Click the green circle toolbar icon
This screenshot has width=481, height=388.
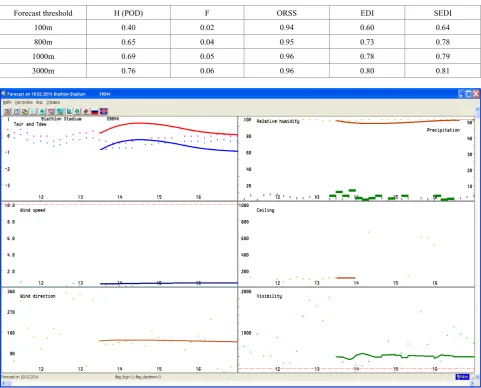77,111
